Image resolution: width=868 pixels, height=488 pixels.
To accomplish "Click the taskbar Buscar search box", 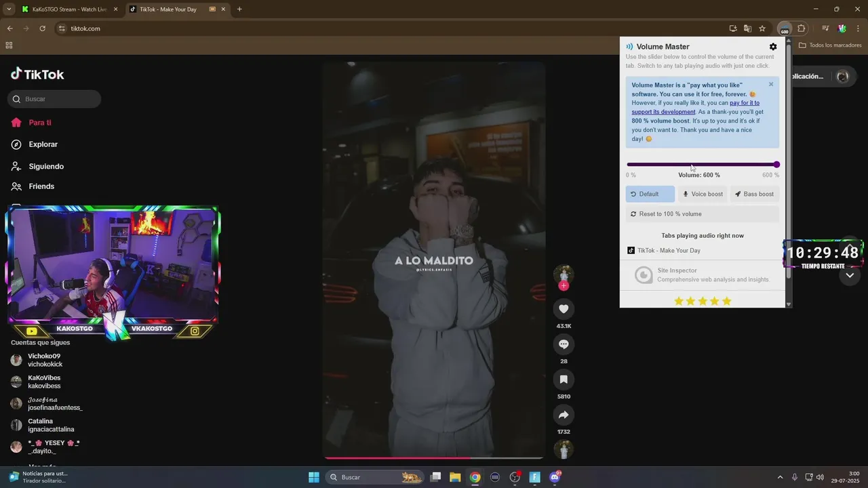I will click(374, 477).
